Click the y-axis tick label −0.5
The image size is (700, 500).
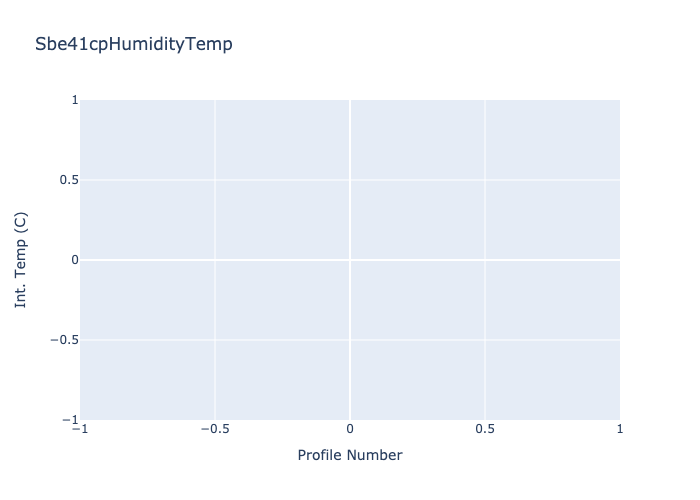tap(62, 340)
